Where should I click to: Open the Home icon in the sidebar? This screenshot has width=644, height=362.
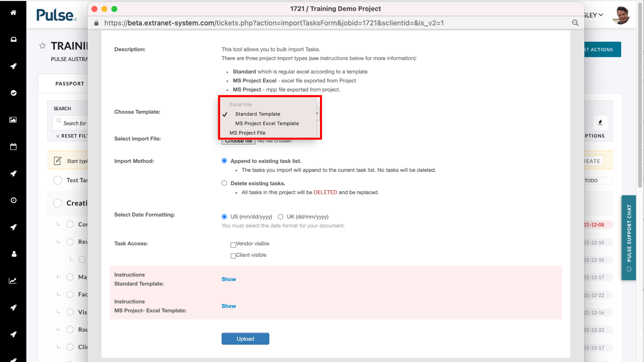13,13
